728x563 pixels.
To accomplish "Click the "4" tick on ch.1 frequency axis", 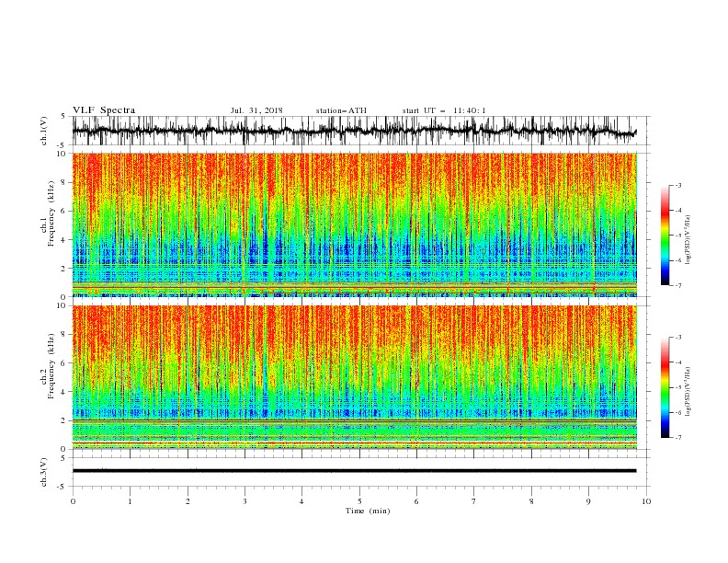I will (65, 240).
